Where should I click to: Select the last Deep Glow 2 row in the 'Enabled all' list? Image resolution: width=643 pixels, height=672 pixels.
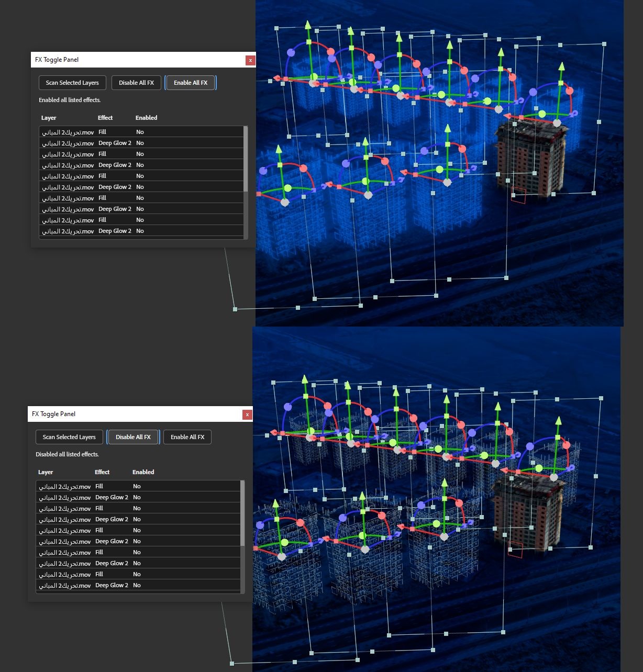(141, 231)
